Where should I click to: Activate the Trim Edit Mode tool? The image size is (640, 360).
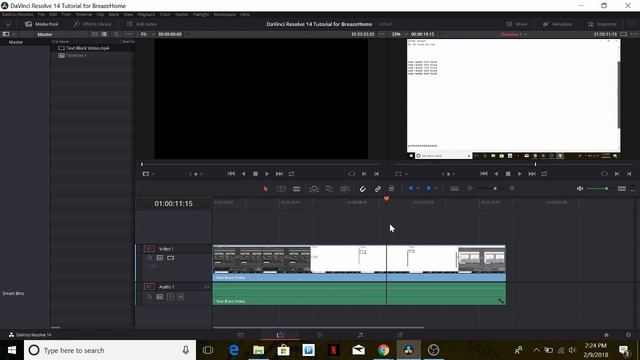point(281,189)
